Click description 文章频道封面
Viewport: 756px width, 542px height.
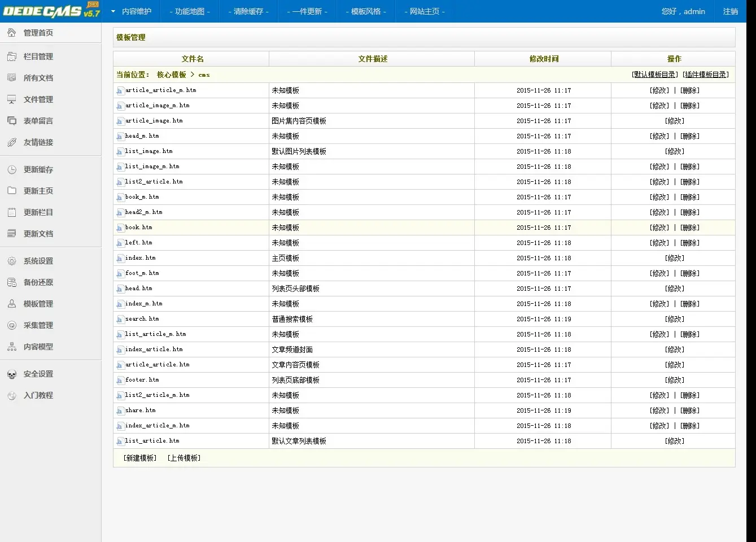tap(292, 349)
